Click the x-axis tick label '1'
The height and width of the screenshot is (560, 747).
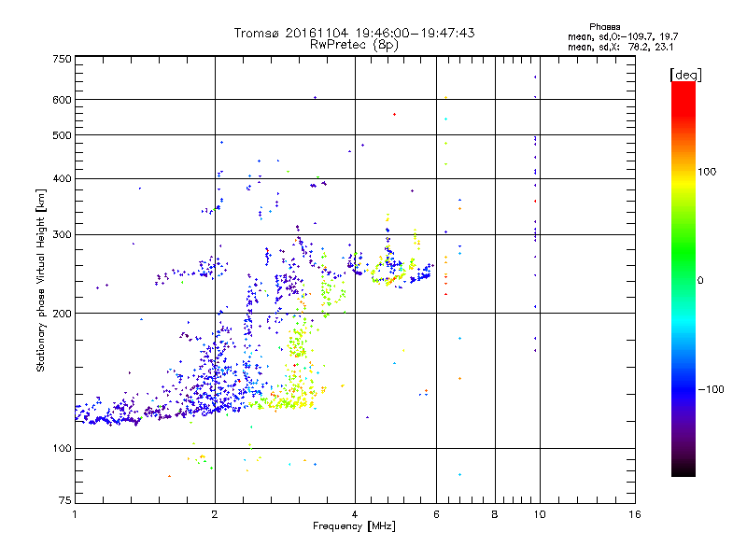pos(75,514)
